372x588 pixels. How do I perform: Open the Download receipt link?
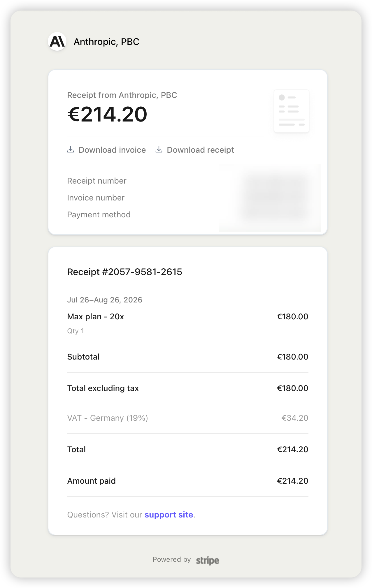195,150
